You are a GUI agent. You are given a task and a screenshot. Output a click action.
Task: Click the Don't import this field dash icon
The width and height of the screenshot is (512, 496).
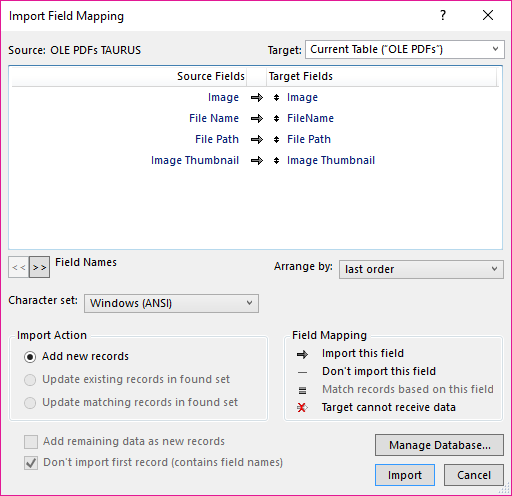tap(302, 372)
